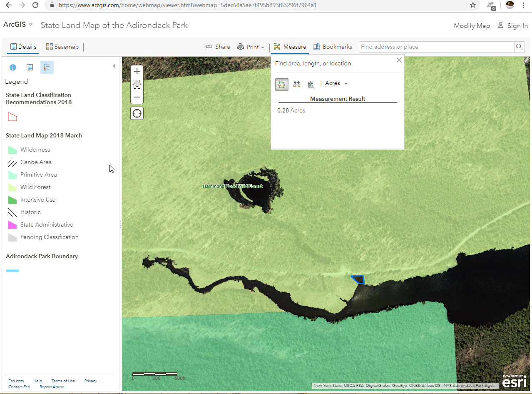Select the Distance measurement tool
This screenshot has height=394, width=532.
(297, 84)
